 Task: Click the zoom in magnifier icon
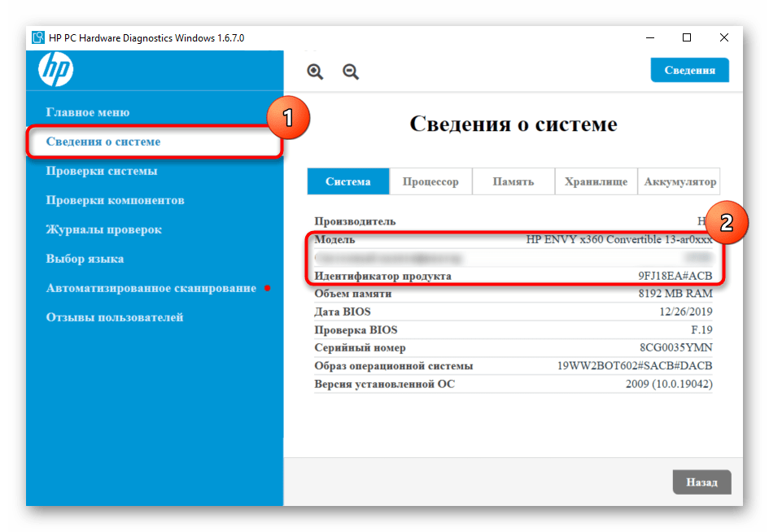(x=315, y=72)
